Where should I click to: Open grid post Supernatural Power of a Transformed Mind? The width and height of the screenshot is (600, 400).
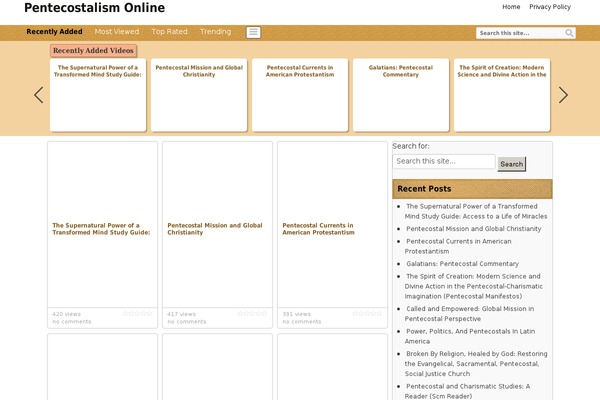[x=101, y=229]
